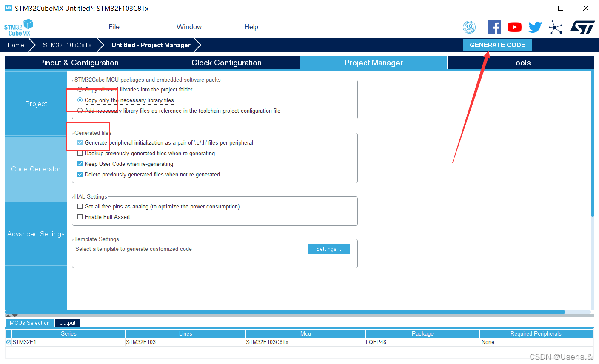The image size is (599, 364).
Task: Open the Help menu
Action: tap(251, 27)
